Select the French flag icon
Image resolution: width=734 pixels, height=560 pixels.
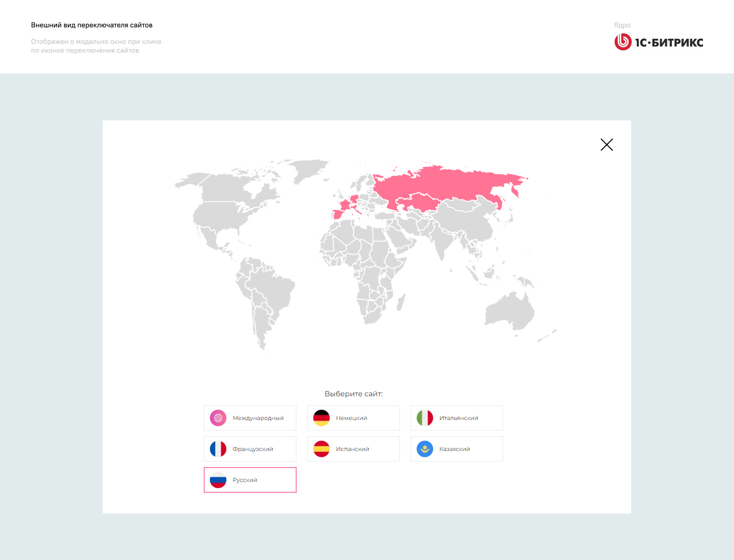tap(218, 449)
